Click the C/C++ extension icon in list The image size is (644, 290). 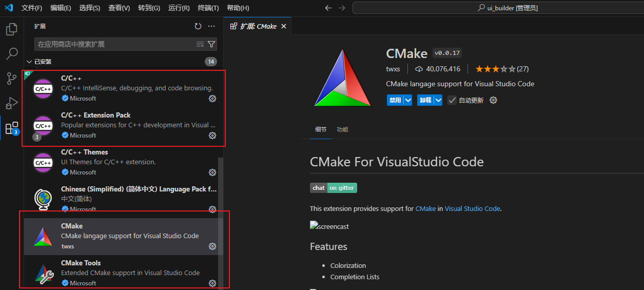pyautogui.click(x=43, y=88)
